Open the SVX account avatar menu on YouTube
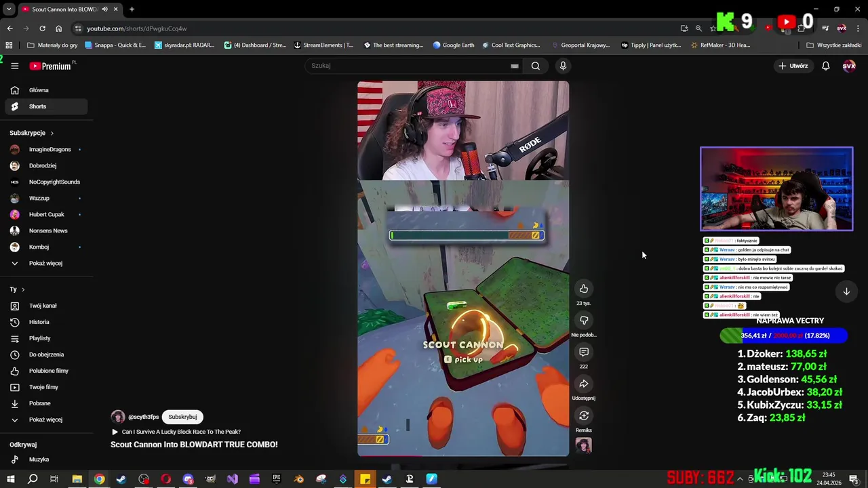Image resolution: width=868 pixels, height=488 pixels. tap(849, 66)
